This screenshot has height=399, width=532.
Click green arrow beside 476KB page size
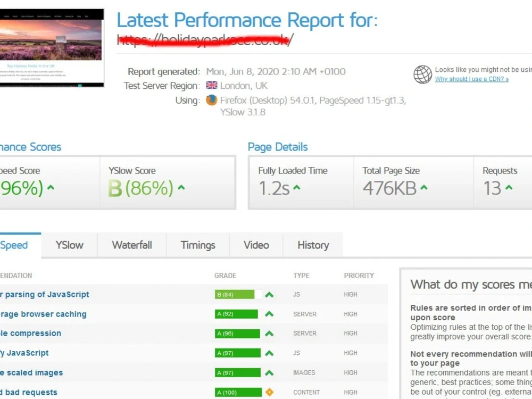click(424, 187)
